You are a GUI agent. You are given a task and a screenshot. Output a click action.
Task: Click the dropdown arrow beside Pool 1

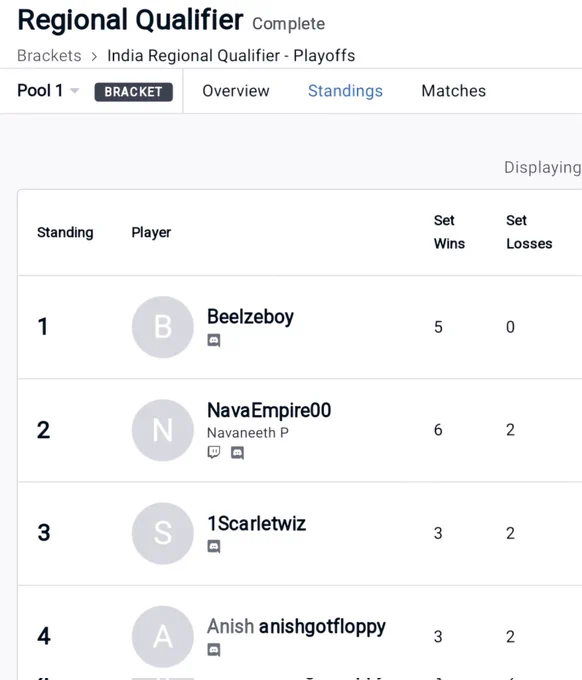point(75,91)
